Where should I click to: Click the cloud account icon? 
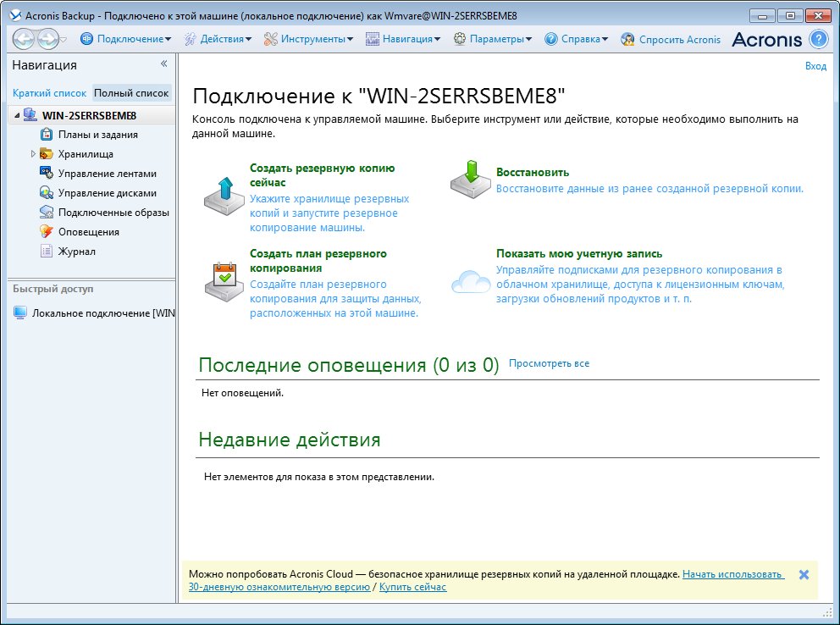[x=471, y=280]
